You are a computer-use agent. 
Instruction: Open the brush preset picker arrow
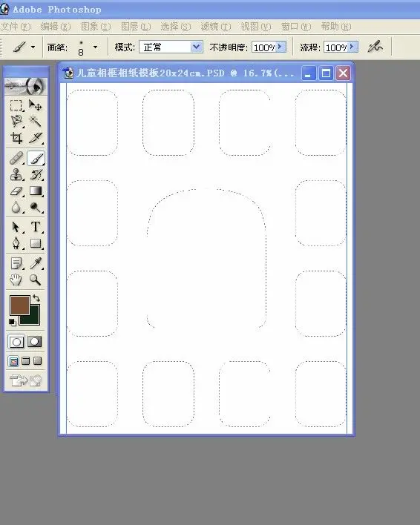click(96, 47)
